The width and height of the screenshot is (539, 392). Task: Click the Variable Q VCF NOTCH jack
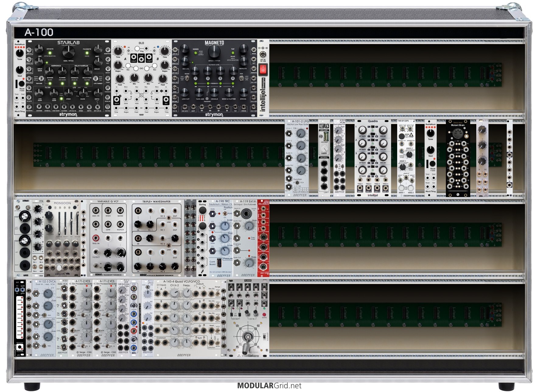pyautogui.click(x=120, y=224)
